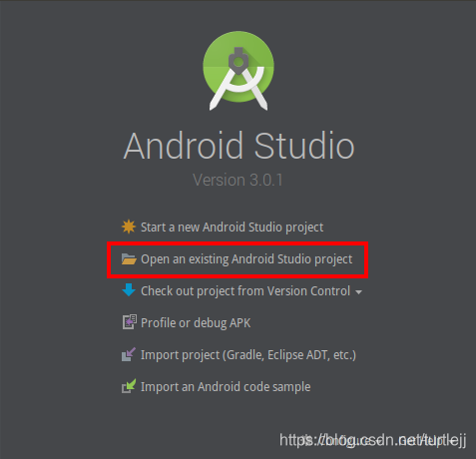
Task: Click the orange starburst new project icon
Action: (x=129, y=227)
